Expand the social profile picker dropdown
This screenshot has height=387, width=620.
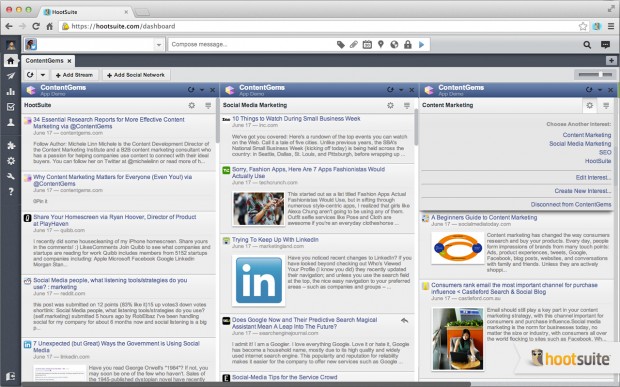(x=159, y=45)
